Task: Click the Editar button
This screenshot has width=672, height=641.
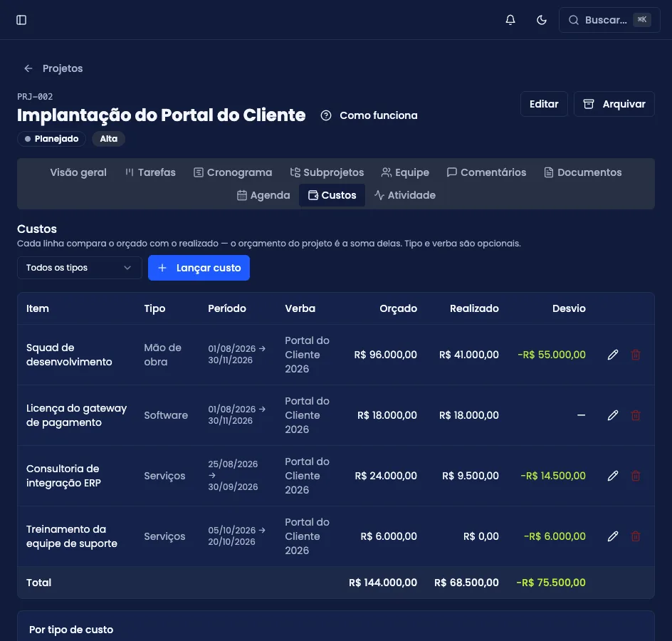Action: [x=544, y=104]
